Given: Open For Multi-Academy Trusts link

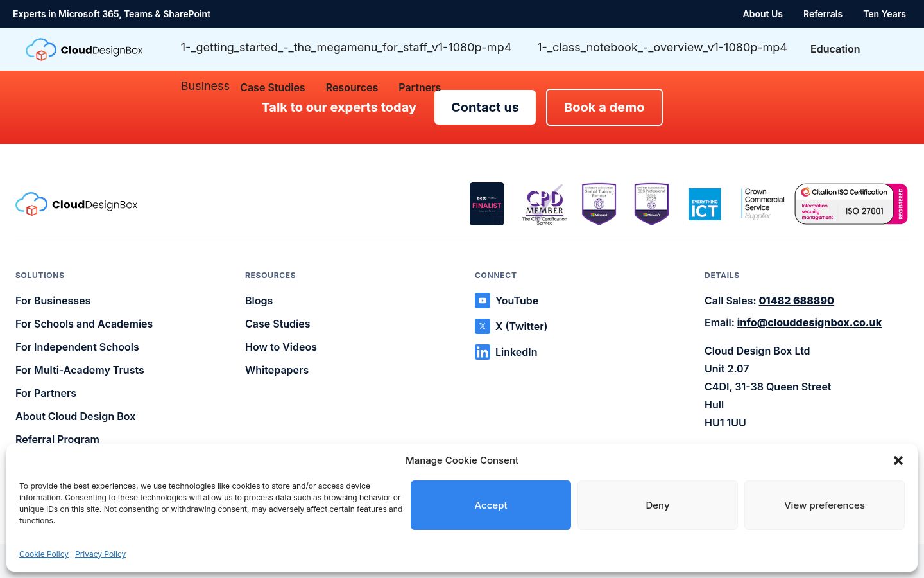Looking at the screenshot, I should click(x=80, y=370).
